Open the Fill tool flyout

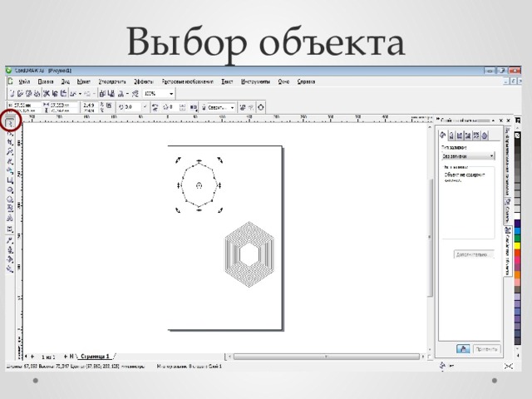point(10,259)
